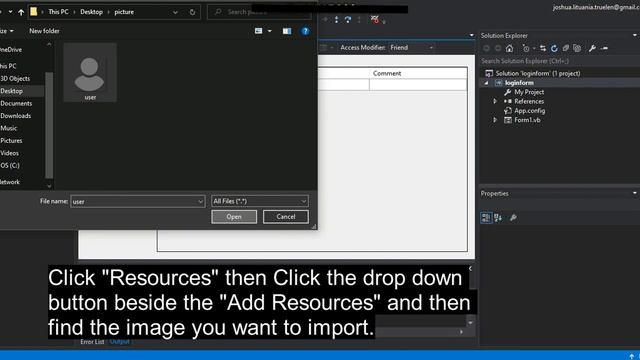Select Solution 'loginform' (1 project) node
This screenshot has height=360, width=640.
tap(538, 73)
